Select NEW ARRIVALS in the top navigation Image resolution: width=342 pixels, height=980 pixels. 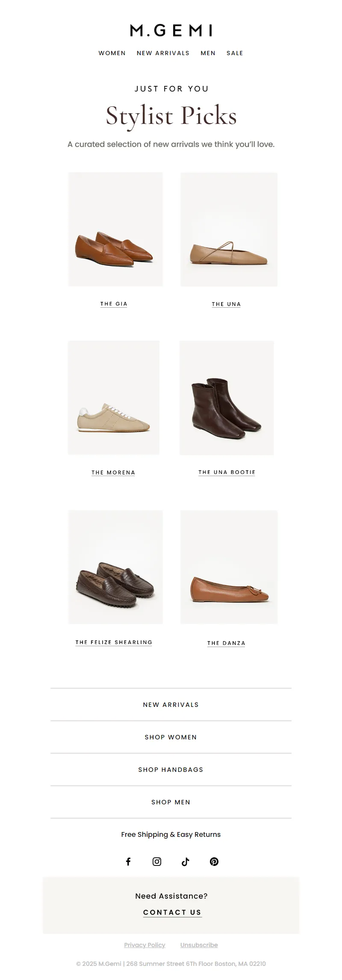[x=163, y=53]
